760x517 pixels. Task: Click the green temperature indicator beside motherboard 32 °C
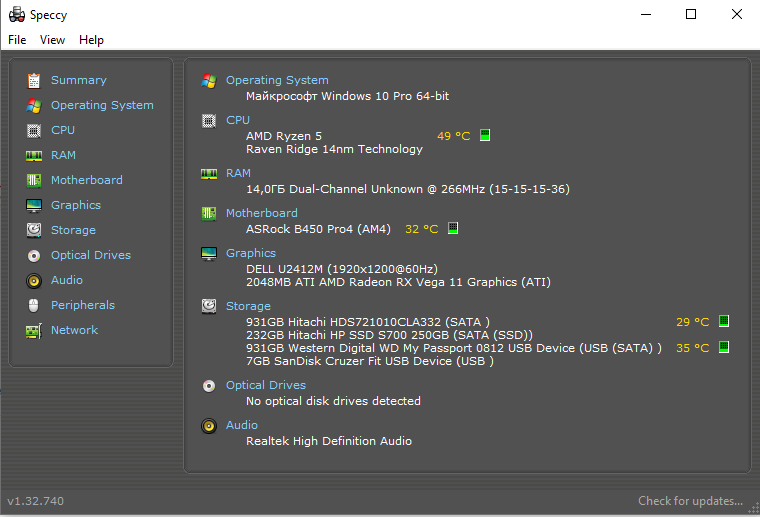[453, 228]
